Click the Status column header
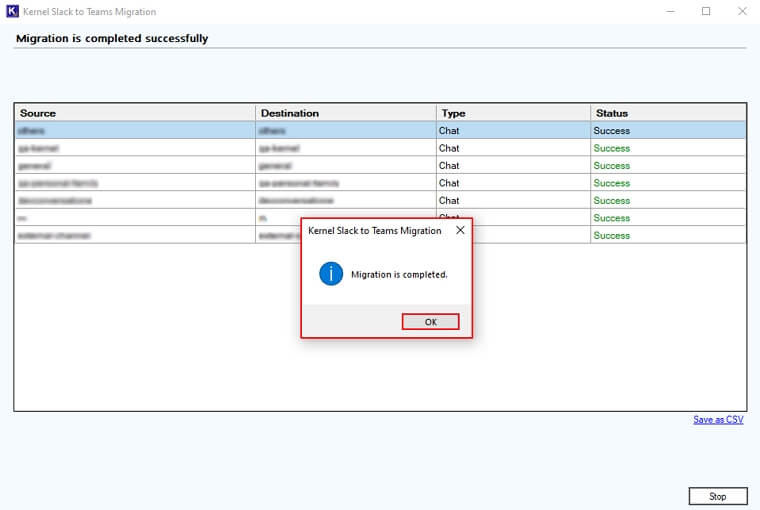760x510 pixels. (668, 113)
